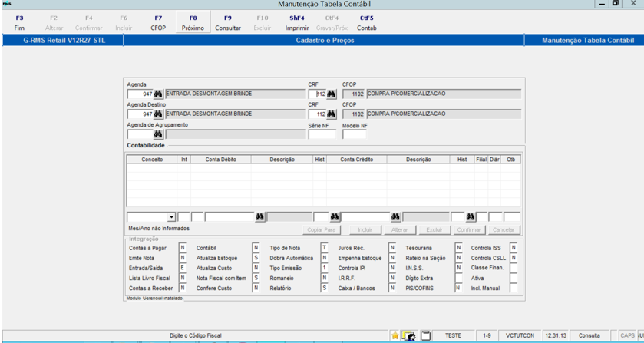The width and height of the screenshot is (644, 343).
Task: Click the Emite Nota flag field
Action: pyautogui.click(x=183, y=258)
